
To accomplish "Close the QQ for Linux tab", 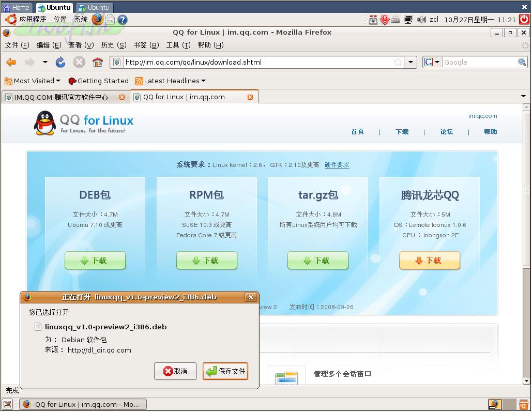I will point(250,97).
